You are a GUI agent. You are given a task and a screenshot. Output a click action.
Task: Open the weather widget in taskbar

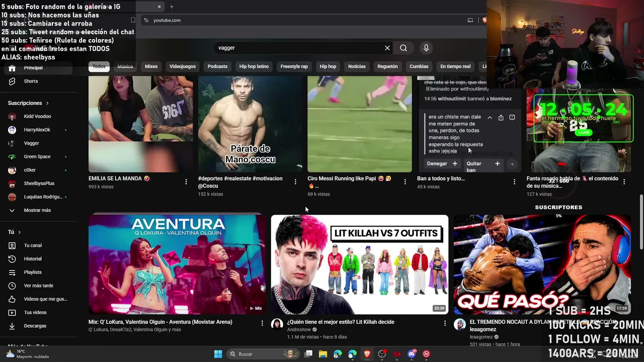[27, 354]
